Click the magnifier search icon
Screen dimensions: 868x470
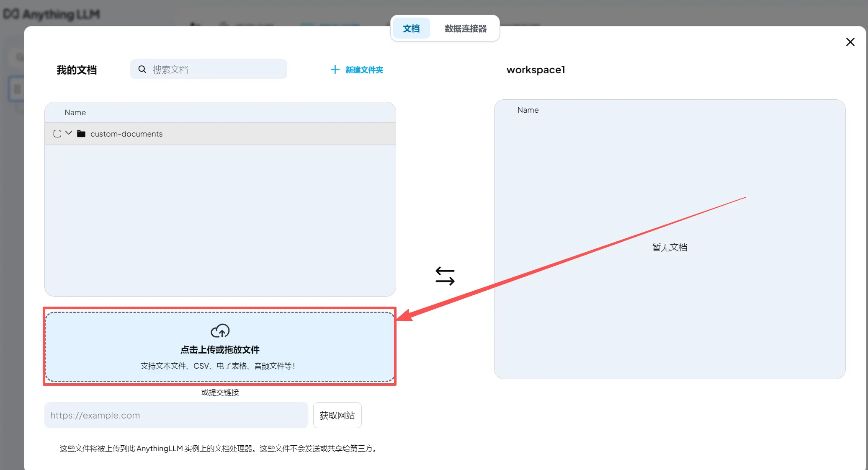click(x=142, y=69)
